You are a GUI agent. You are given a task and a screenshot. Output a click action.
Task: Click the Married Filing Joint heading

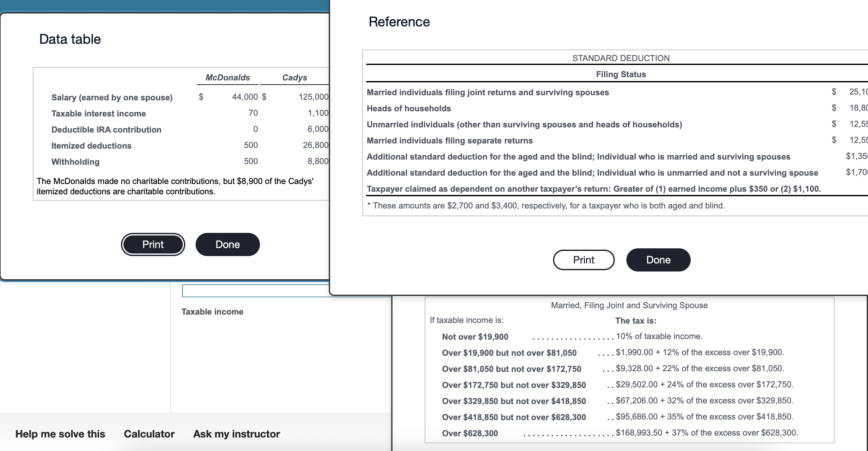[629, 305]
